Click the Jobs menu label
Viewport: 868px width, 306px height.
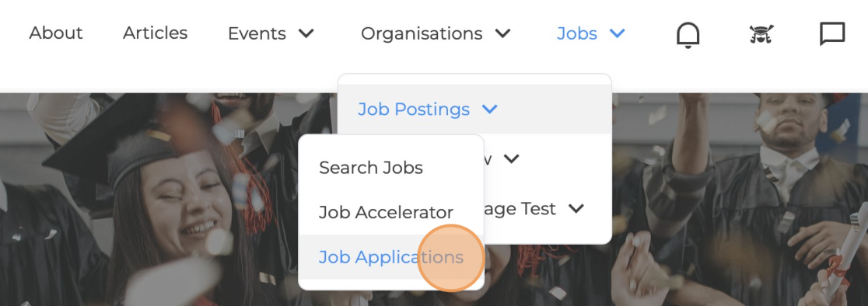click(577, 33)
